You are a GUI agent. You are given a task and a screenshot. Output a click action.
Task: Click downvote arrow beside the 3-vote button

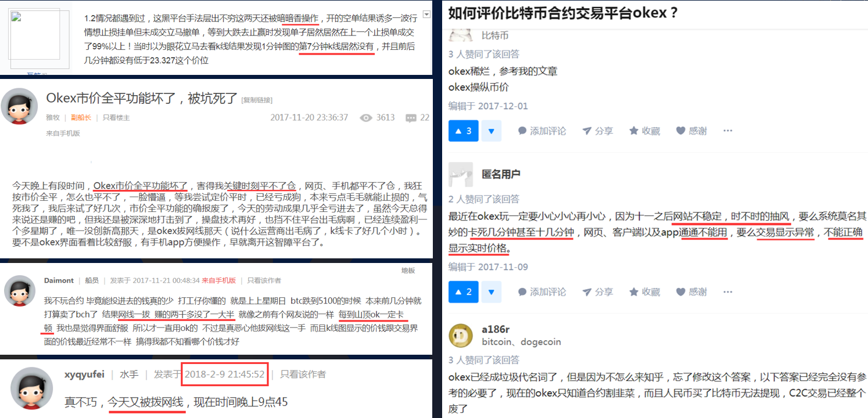(491, 131)
